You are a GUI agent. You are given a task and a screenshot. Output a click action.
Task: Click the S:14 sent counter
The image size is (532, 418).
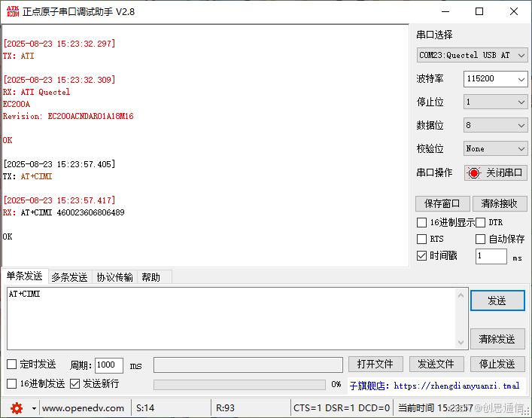pos(145,408)
